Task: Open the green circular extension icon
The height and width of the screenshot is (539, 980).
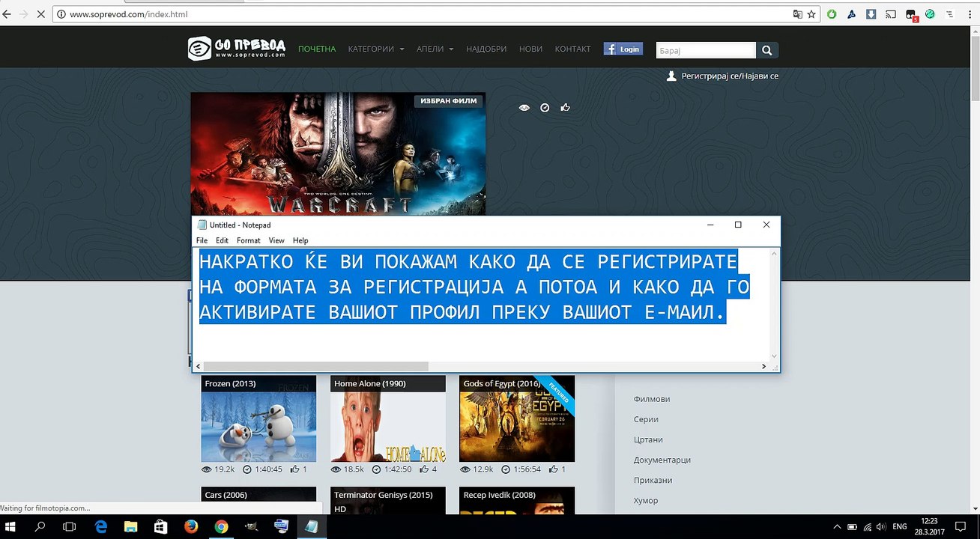Action: point(832,14)
